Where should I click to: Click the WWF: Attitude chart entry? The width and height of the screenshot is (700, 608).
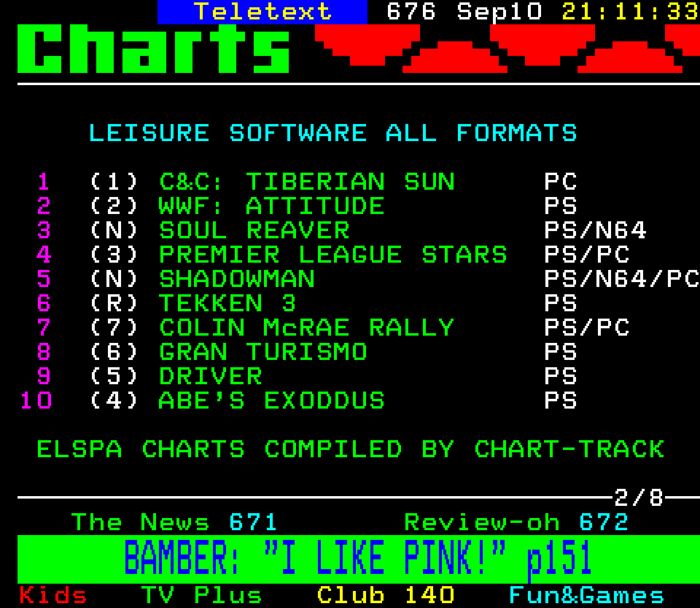(272, 206)
